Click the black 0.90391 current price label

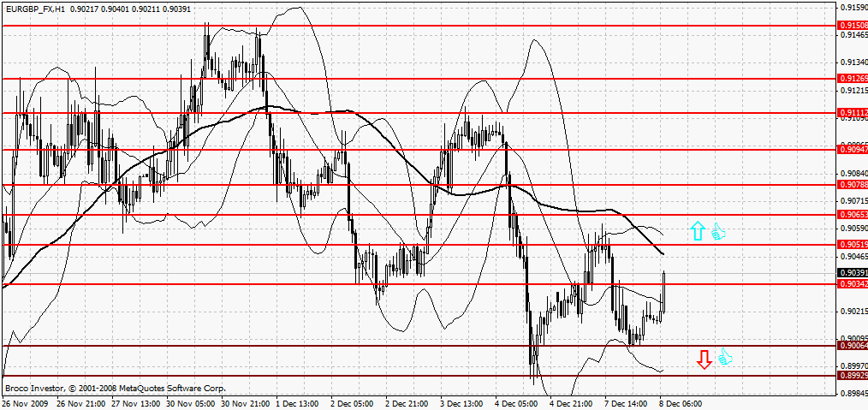[853, 273]
